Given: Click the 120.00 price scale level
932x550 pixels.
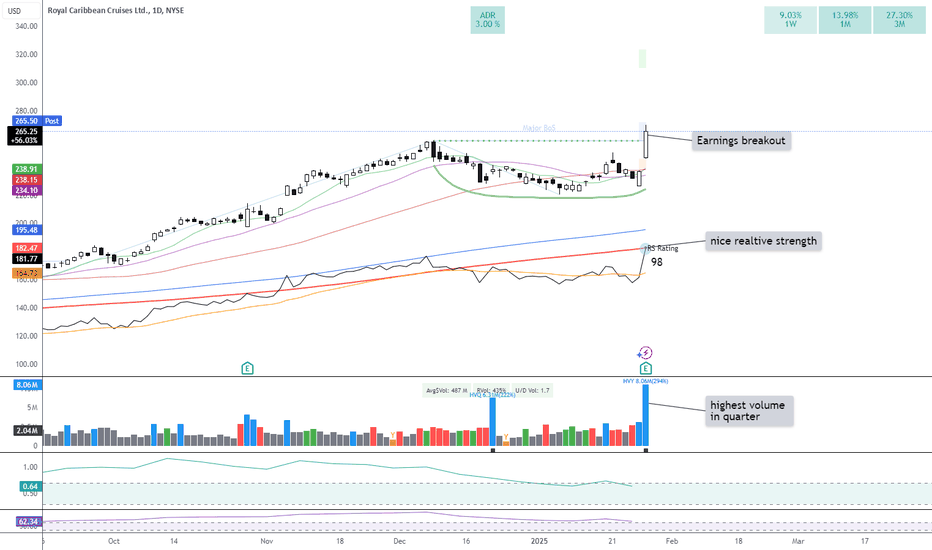Looking at the screenshot, I should point(27,336).
